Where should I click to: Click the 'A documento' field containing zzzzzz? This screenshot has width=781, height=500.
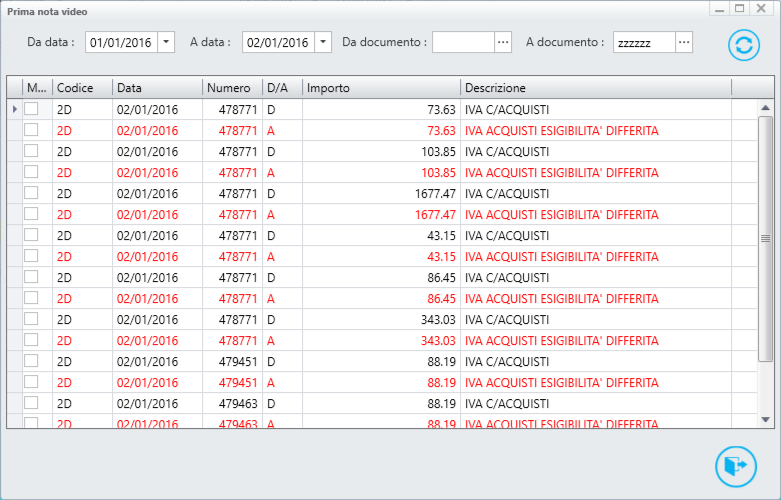click(x=643, y=42)
